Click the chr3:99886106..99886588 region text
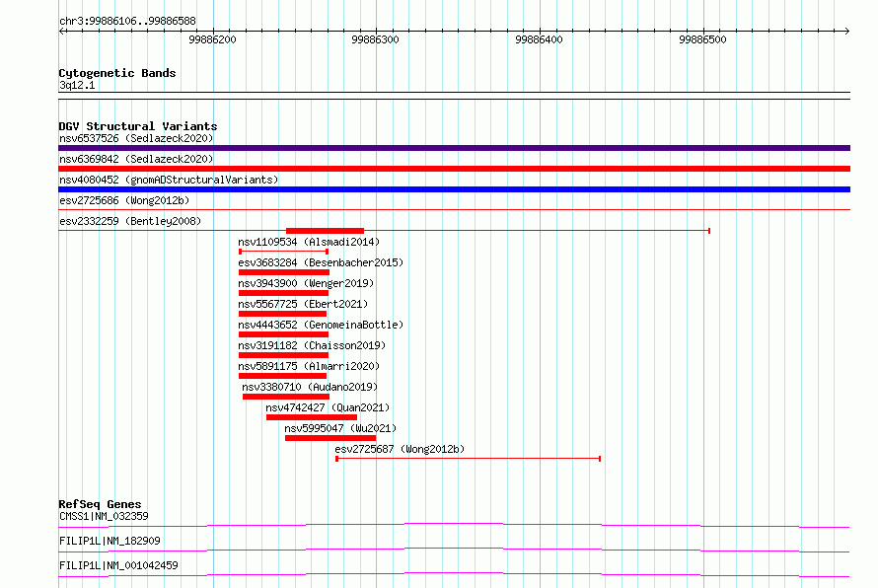This screenshot has height=588, width=878. pos(127,22)
